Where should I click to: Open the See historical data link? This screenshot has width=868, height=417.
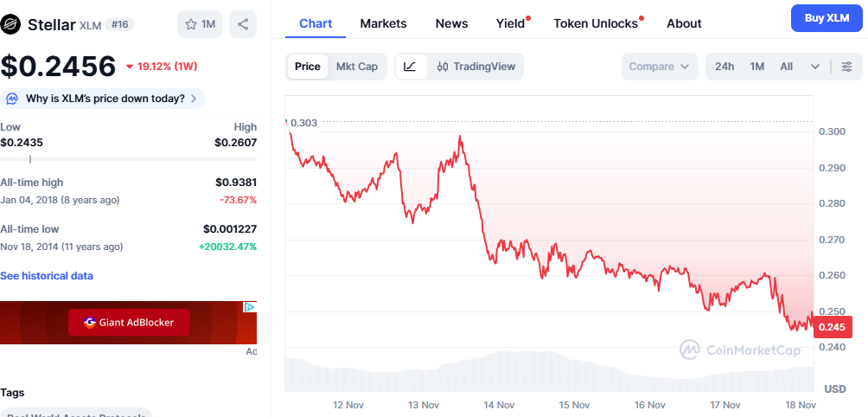47,276
